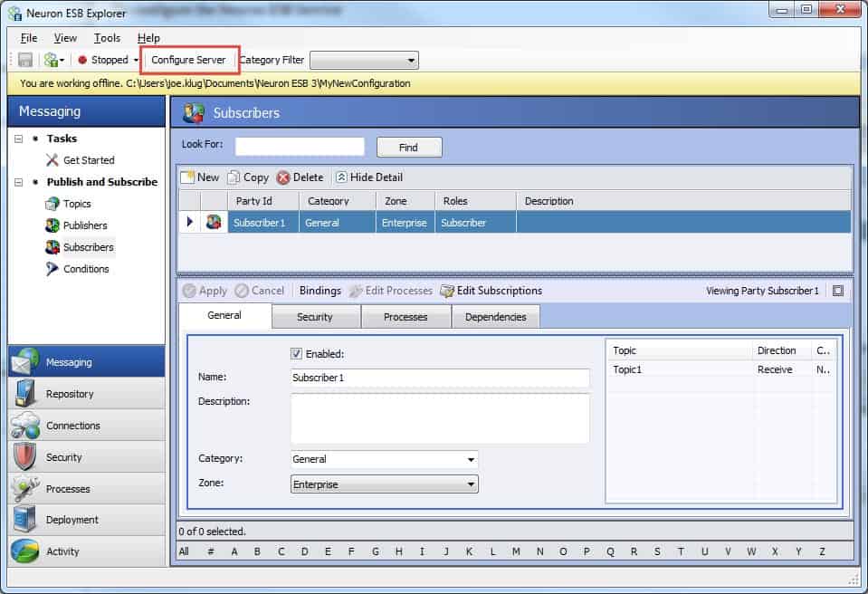Click the Deployment server icon
The image size is (868, 594).
tap(25, 519)
